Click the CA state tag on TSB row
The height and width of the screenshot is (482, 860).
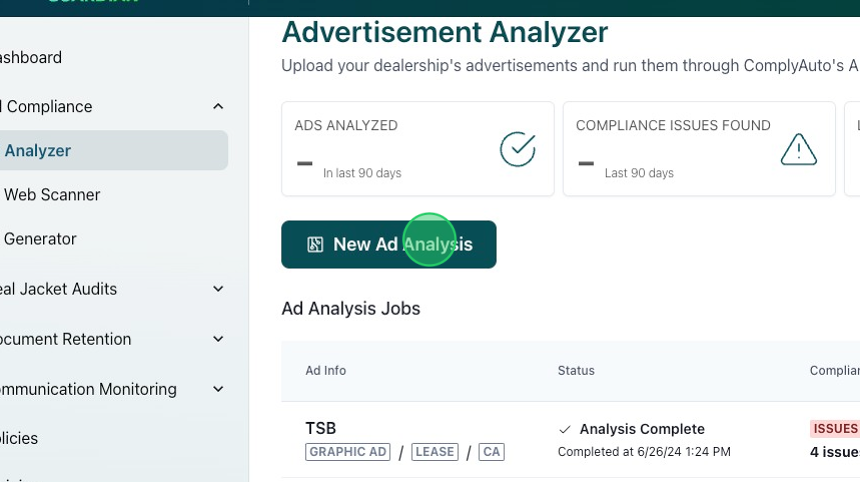coord(491,452)
